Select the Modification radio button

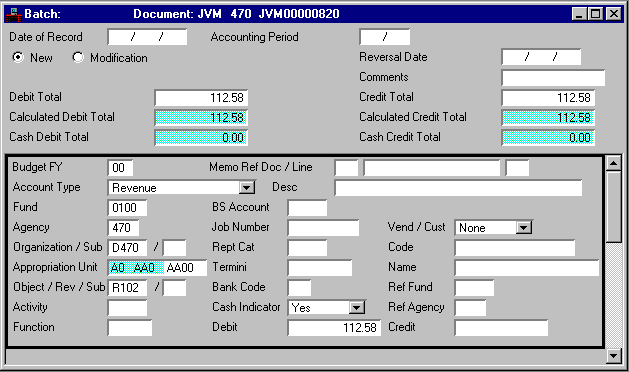[78, 57]
